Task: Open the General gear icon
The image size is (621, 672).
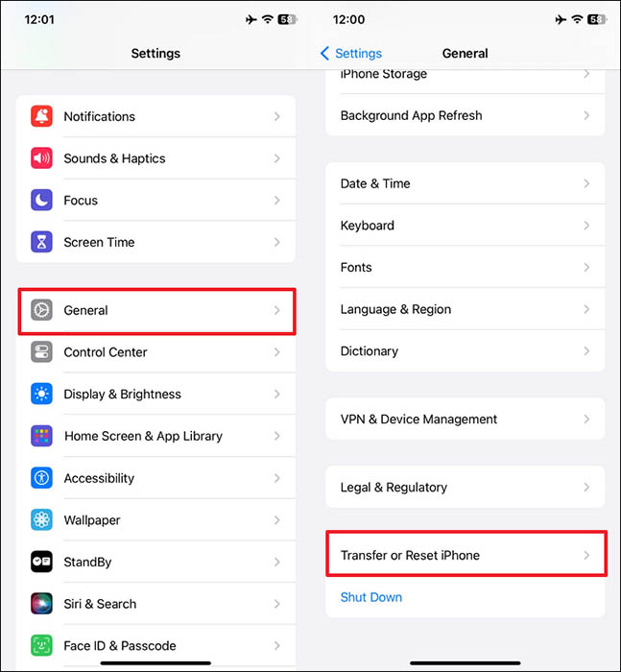Action: click(41, 310)
